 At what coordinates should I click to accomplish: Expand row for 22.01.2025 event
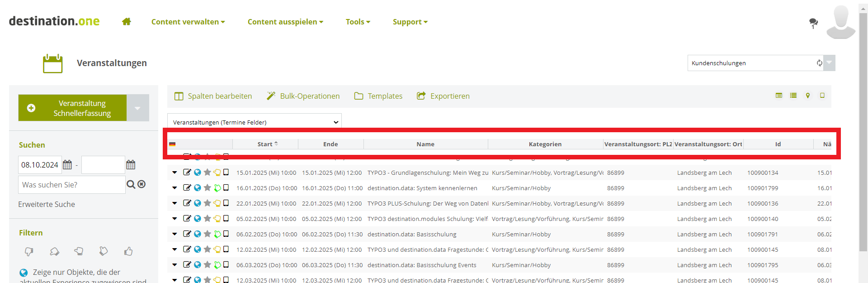point(175,203)
